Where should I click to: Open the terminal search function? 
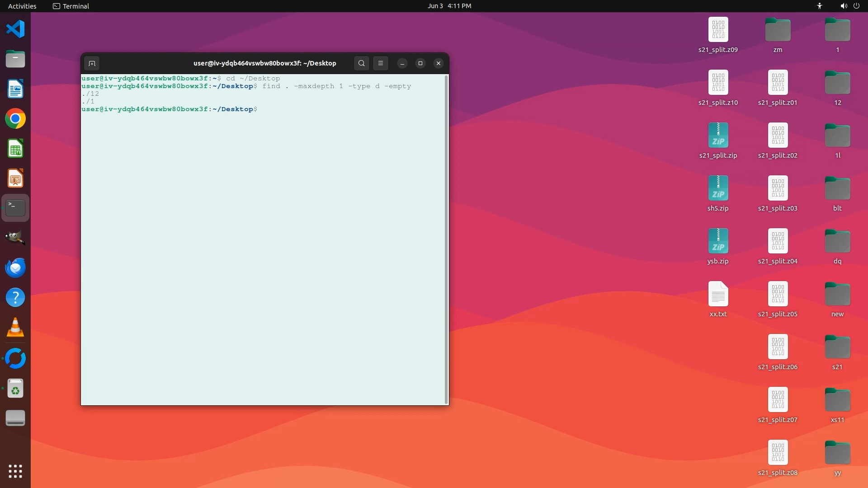click(x=361, y=63)
